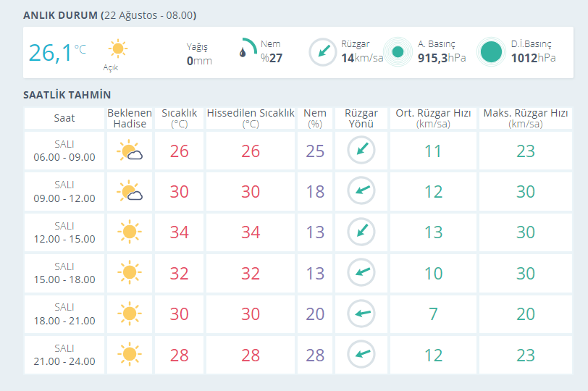Click current Rüzgar wind direction arrow icon

[x=323, y=51]
